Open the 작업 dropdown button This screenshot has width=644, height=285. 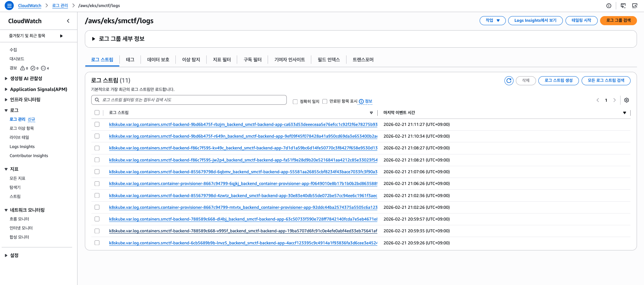pyautogui.click(x=492, y=20)
